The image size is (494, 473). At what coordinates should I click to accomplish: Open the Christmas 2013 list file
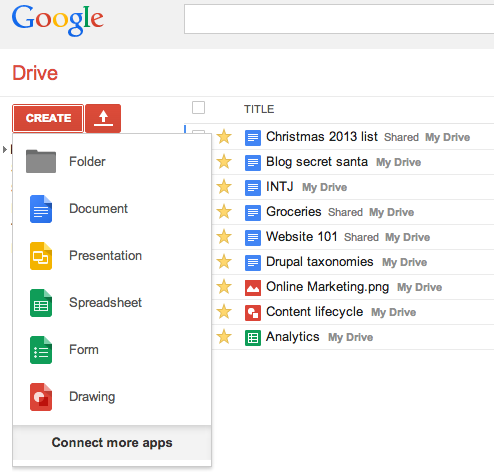pyautogui.click(x=322, y=137)
